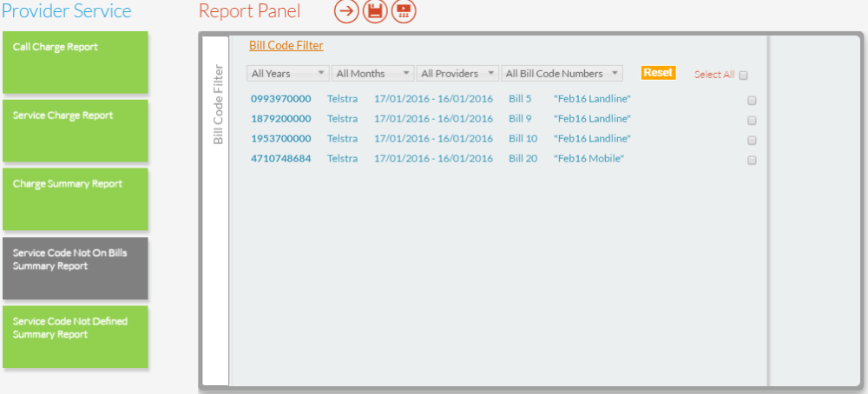Click the arrow run report icon
The image size is (868, 394).
(x=346, y=11)
